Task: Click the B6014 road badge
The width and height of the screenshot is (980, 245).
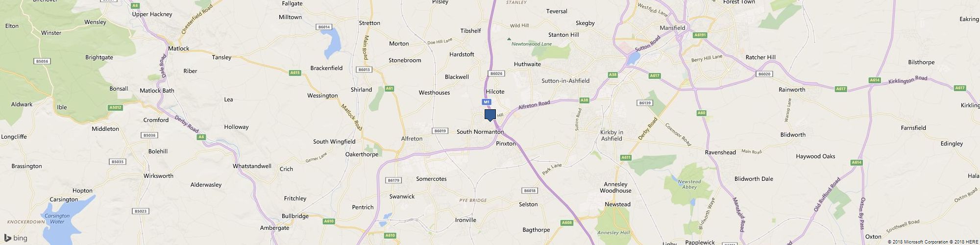Action: 324,27
